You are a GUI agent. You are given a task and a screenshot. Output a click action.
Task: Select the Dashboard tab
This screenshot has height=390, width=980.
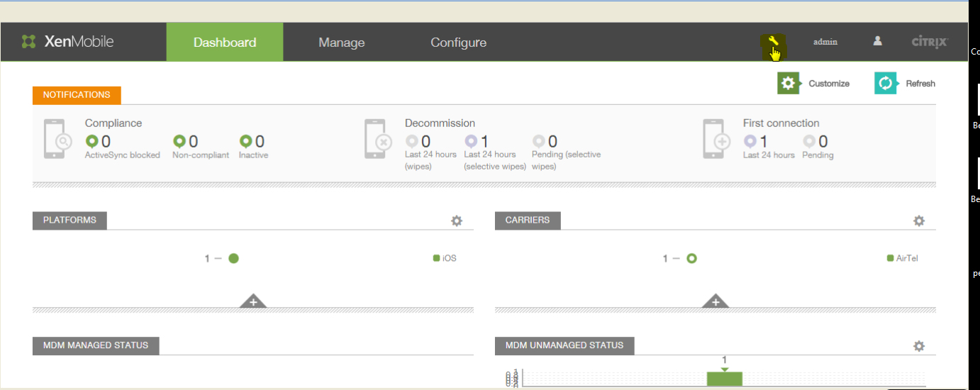225,43
